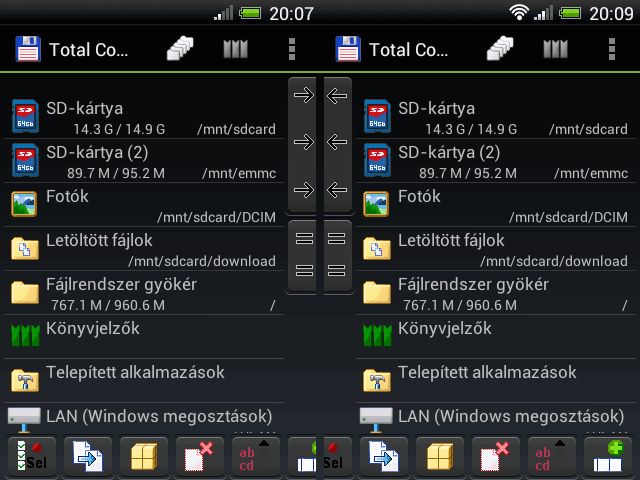Image resolution: width=640 pixels, height=480 pixels.
Task: Tap equal-panels icon beside Fájlrendszer gyökér, 20:07 screen
Action: (304, 270)
